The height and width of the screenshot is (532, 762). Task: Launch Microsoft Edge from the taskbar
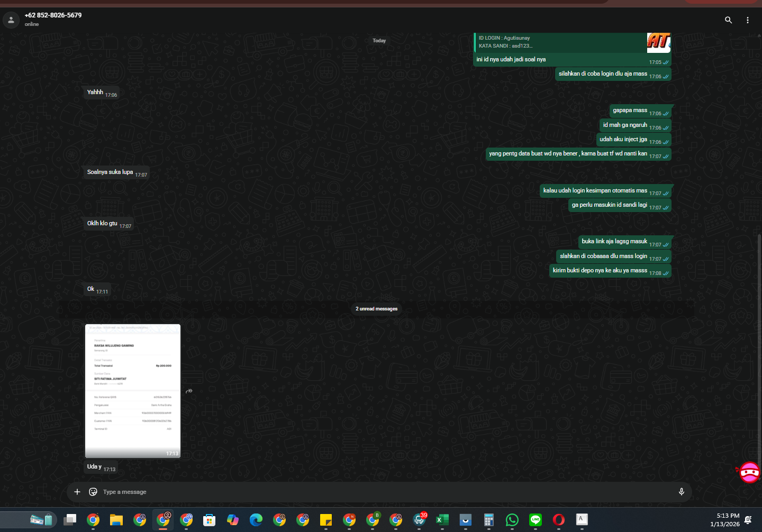256,520
